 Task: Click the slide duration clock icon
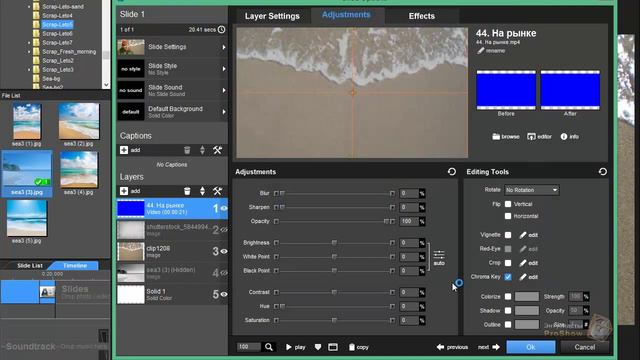221,29
